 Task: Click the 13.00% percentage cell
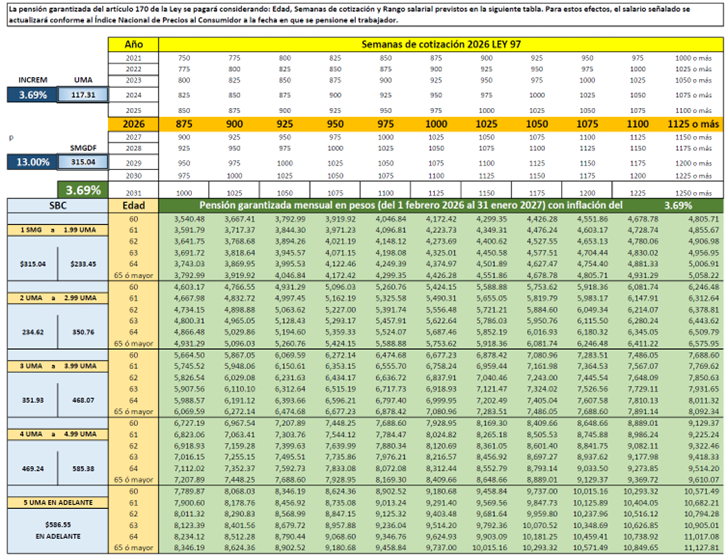click(x=32, y=162)
